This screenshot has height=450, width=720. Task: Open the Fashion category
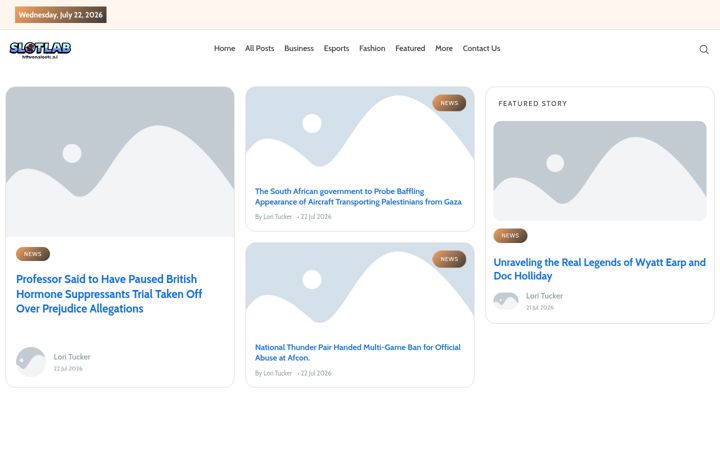click(x=372, y=48)
